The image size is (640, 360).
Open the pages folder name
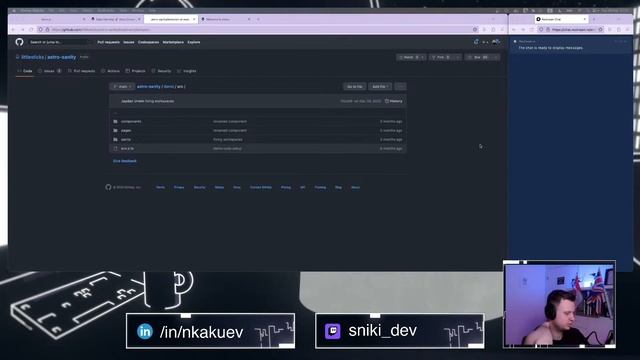(x=126, y=131)
